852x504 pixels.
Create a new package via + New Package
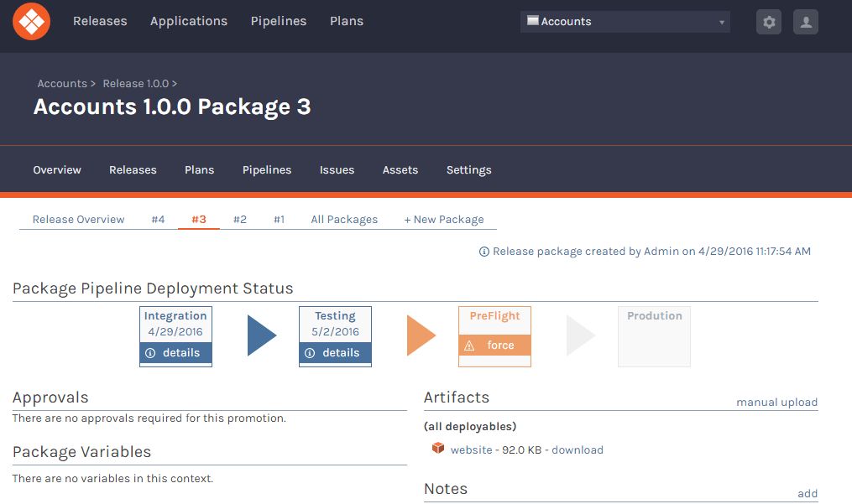[x=443, y=219]
